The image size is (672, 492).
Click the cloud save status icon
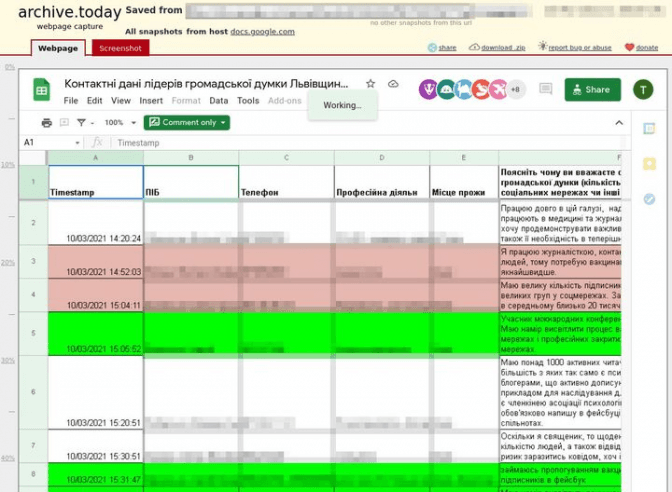point(392,85)
